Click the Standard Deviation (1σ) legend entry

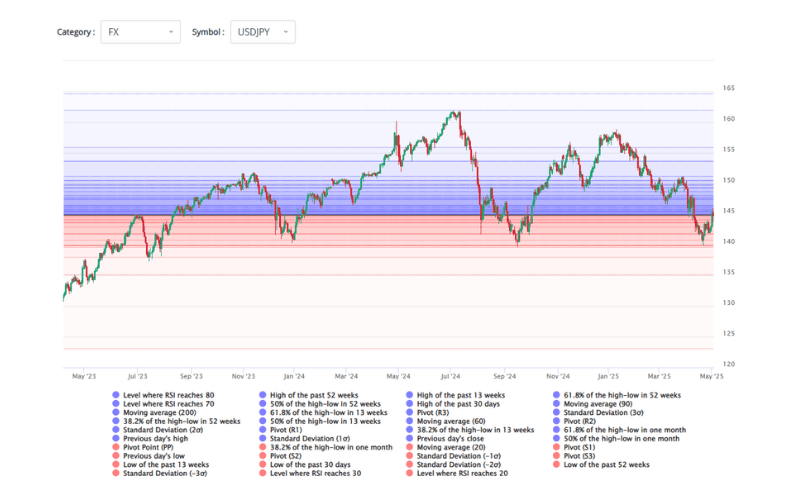[x=305, y=438]
